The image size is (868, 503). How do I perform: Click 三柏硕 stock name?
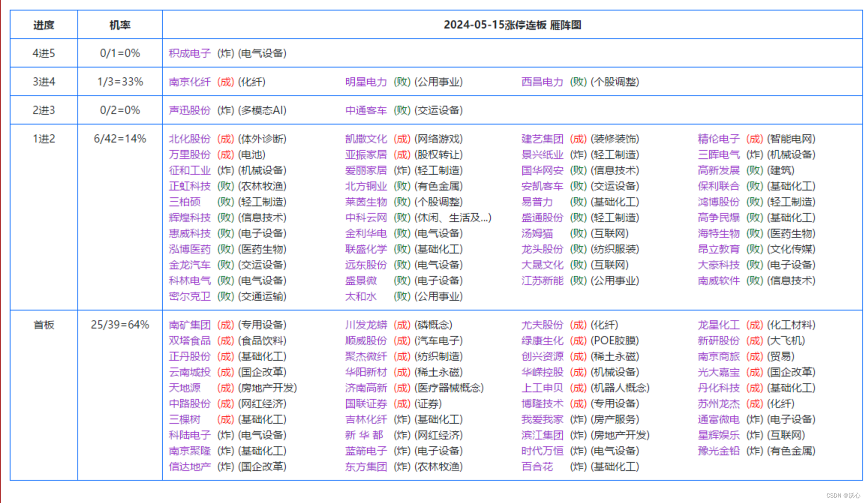[x=185, y=201]
